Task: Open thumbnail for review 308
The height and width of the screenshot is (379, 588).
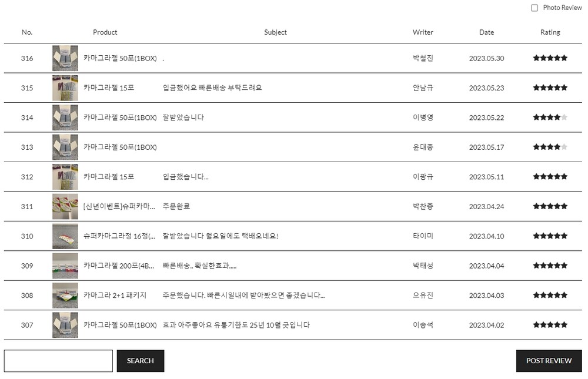Action: coord(65,295)
